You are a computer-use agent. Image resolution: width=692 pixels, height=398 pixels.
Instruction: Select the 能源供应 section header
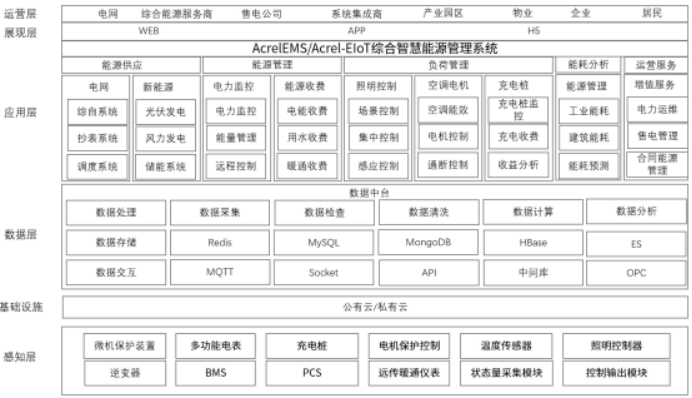[x=131, y=65]
